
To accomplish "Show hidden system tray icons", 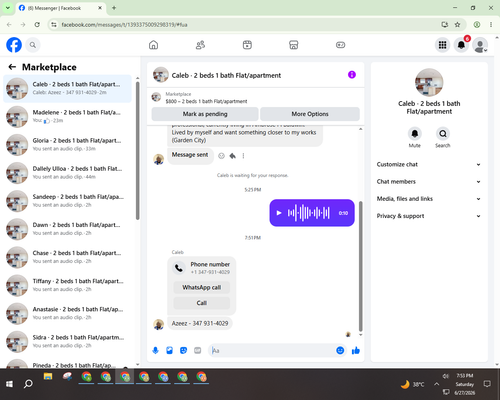I will pyautogui.click(x=436, y=384).
